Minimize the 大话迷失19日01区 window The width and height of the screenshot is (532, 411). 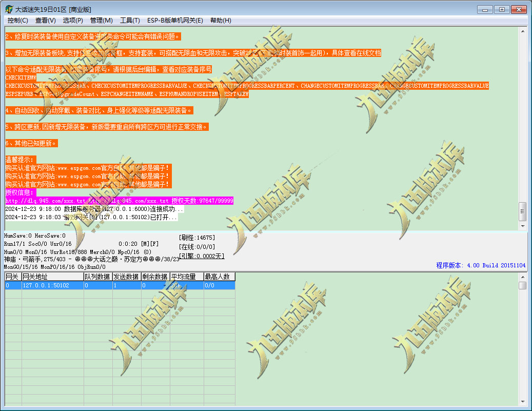[x=485, y=10]
